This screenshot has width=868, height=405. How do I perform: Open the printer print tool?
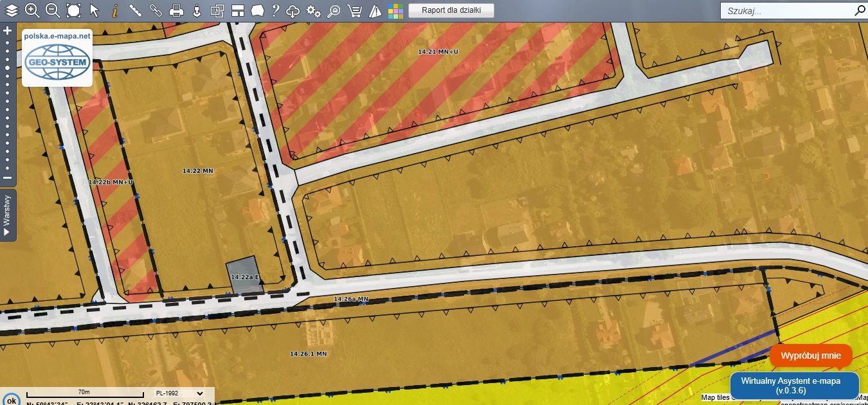(177, 10)
